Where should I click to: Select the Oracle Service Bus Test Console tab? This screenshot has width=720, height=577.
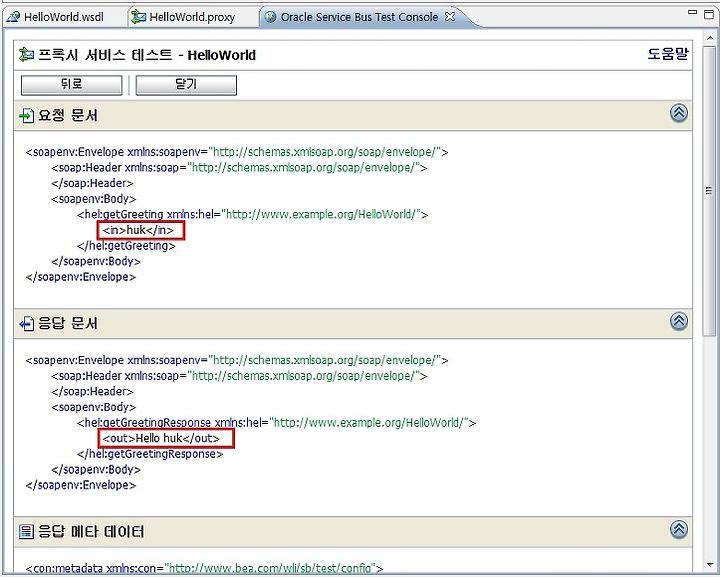click(359, 17)
